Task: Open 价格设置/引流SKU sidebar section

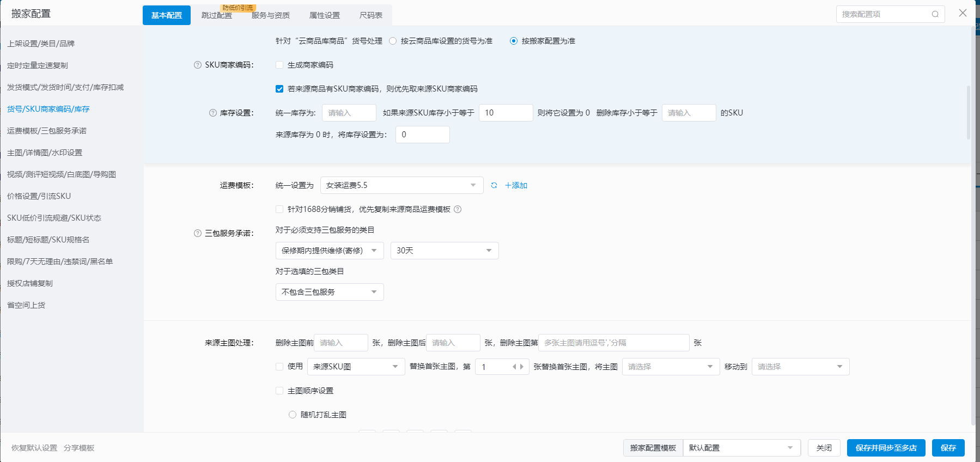Action: [x=39, y=196]
